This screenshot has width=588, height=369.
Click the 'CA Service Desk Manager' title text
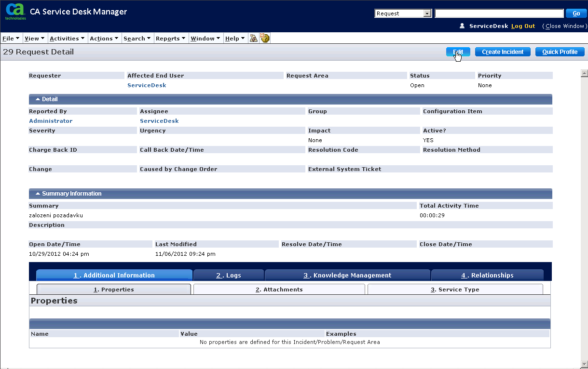click(x=79, y=12)
